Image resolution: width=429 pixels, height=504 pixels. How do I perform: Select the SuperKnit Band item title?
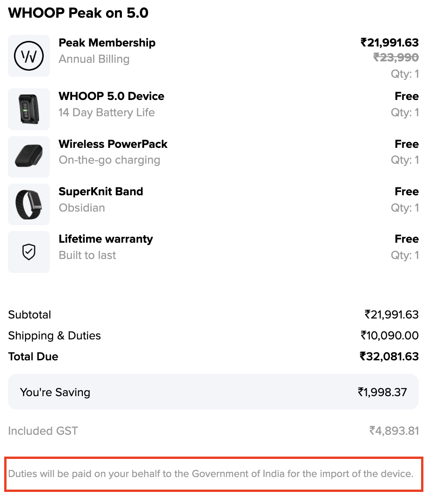101,192
